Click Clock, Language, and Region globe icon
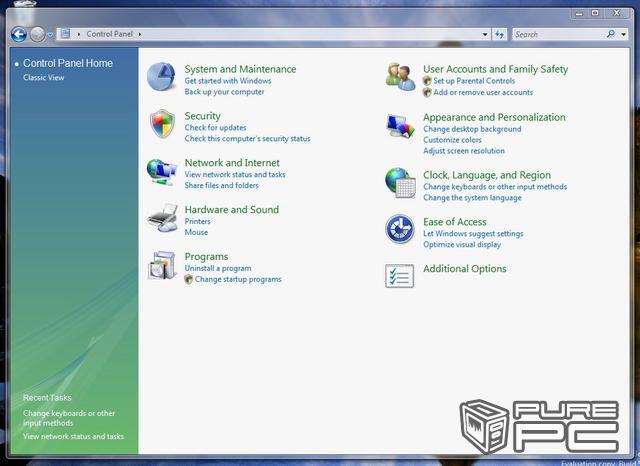The height and width of the screenshot is (466, 640). pos(400,183)
